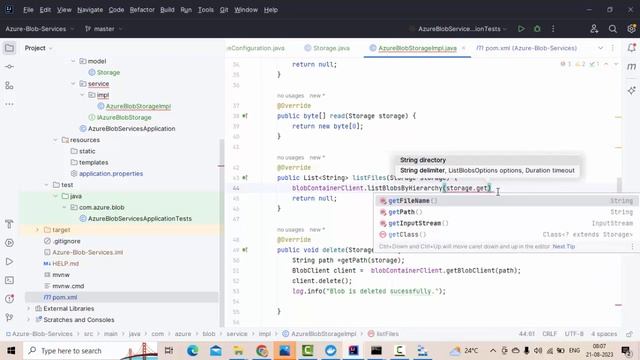Viewport: 640px width, 360px height.
Task: Open AzureBlobStorageImpl in project tree
Action: coord(138,106)
